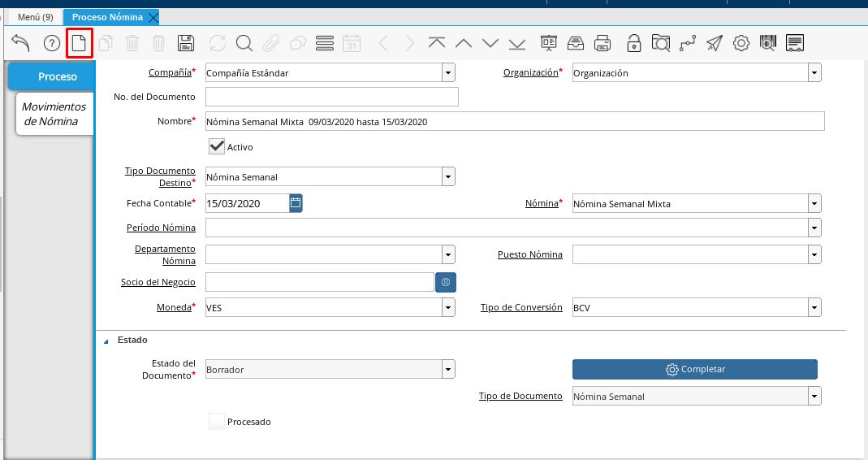Viewport: 868px width, 460px height.
Task: Save the record with the floppy disk icon
Action: [x=185, y=43]
